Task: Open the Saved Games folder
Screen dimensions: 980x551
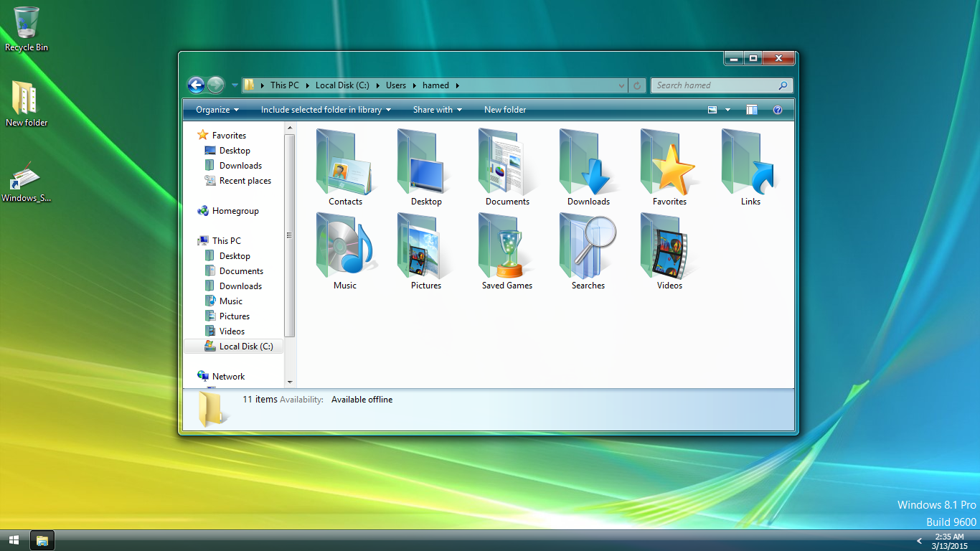Action: 507,250
